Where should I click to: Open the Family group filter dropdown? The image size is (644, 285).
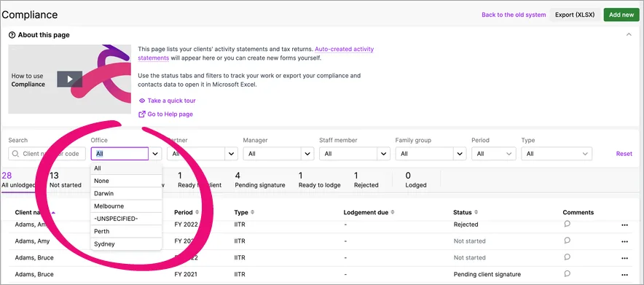point(431,154)
